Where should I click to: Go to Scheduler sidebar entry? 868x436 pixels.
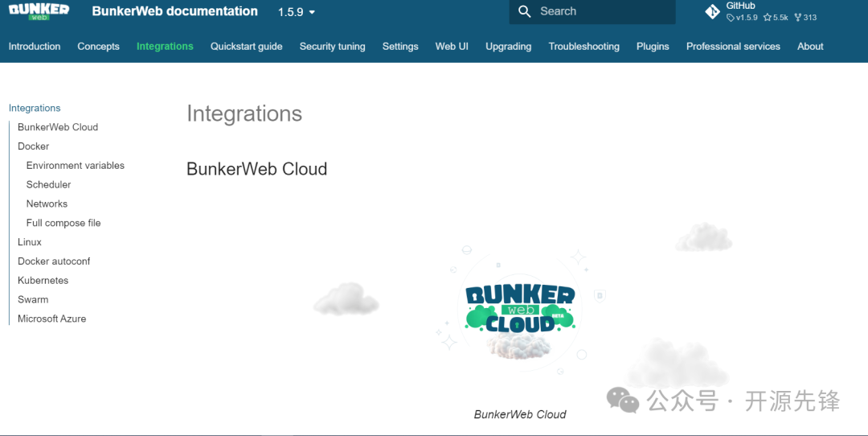pos(49,184)
